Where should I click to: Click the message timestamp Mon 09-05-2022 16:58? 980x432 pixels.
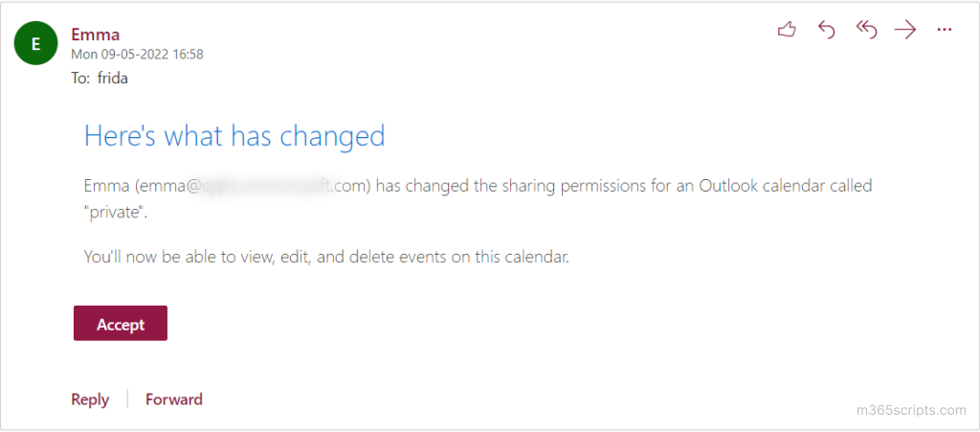137,55
